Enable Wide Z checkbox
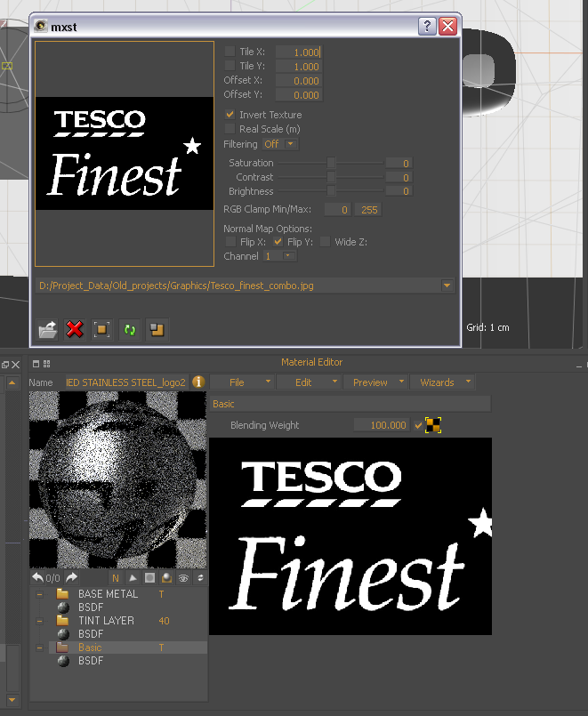588x716 pixels. pyautogui.click(x=325, y=242)
